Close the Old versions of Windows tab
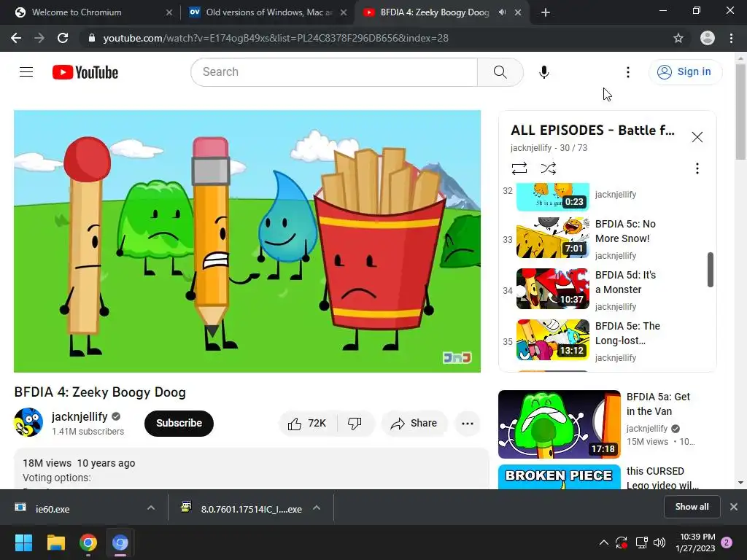The height and width of the screenshot is (560, 747). point(344,12)
